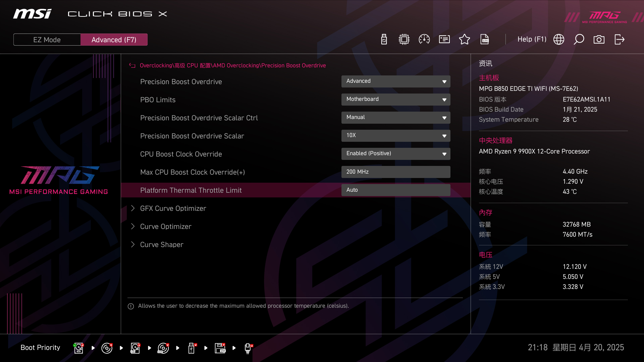Open the search magnifier icon
Screen dimensions: 644x362
pyautogui.click(x=579, y=40)
